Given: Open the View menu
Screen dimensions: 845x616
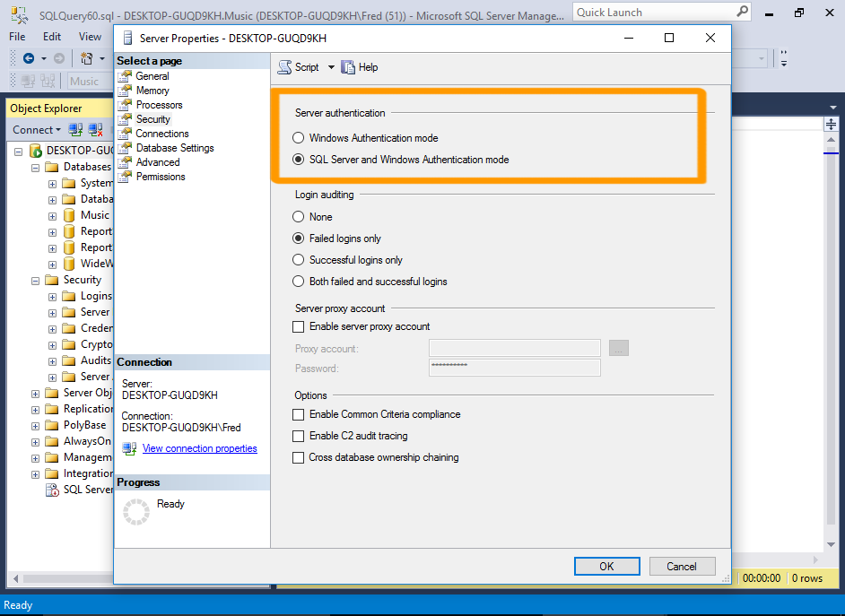Looking at the screenshot, I should point(89,36).
